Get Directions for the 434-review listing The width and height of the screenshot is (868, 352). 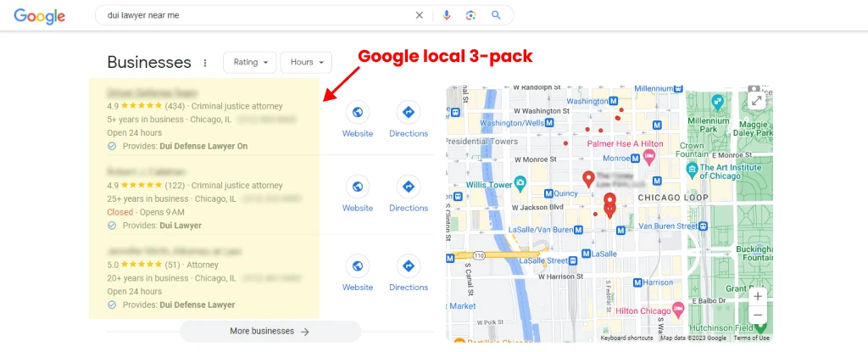pyautogui.click(x=409, y=120)
